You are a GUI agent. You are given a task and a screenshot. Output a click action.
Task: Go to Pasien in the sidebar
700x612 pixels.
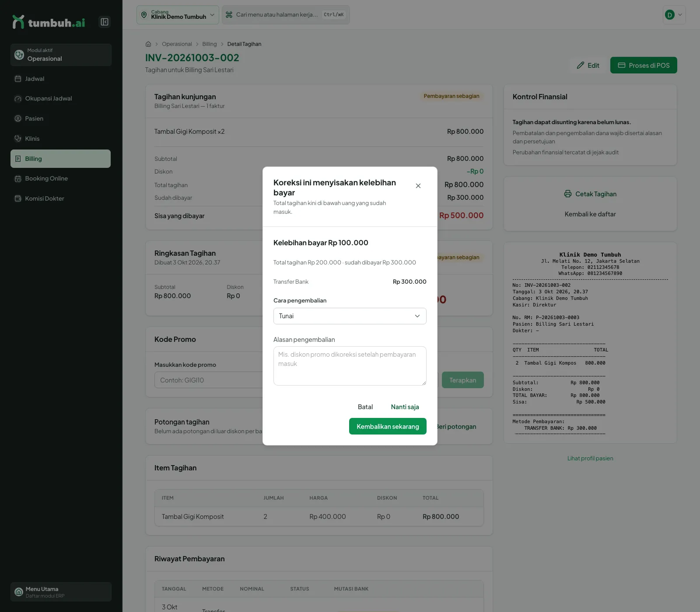click(60, 118)
